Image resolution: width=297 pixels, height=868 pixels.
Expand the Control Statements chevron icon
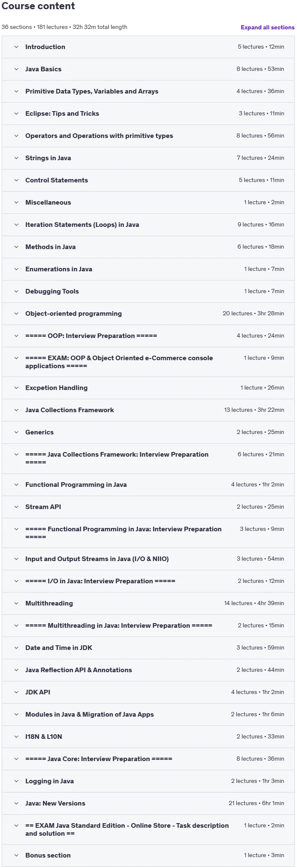tap(16, 180)
